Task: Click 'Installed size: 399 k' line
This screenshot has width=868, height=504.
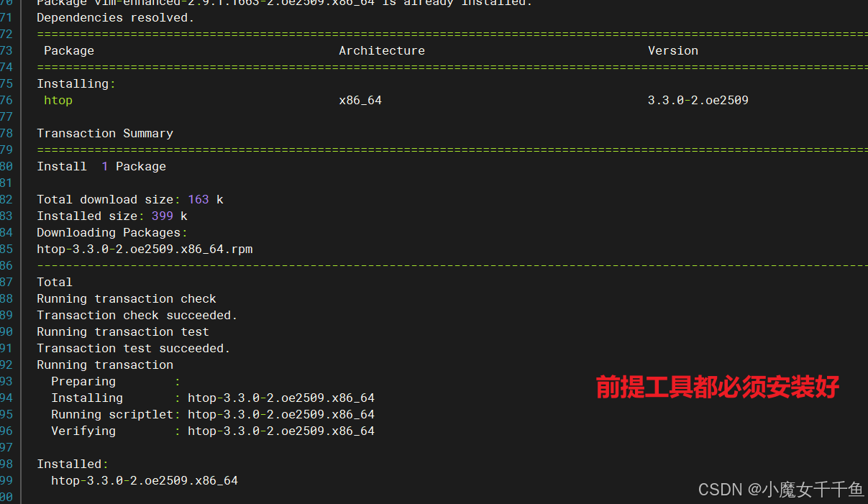Action: pos(112,216)
